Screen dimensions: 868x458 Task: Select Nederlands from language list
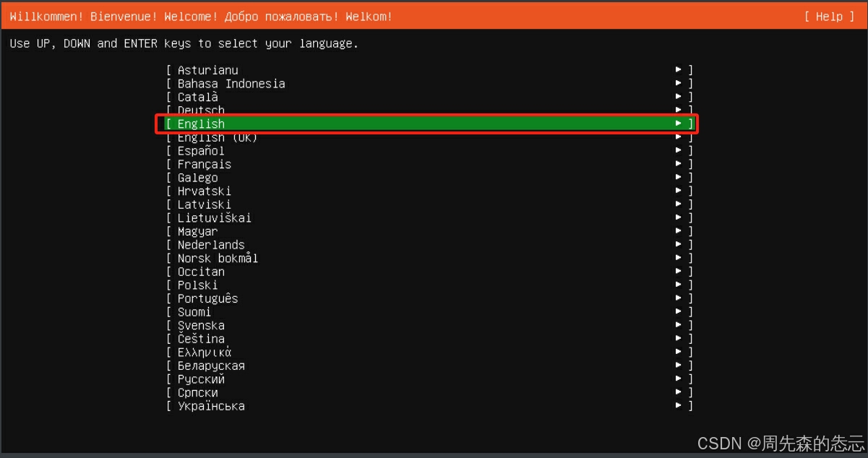(x=429, y=245)
